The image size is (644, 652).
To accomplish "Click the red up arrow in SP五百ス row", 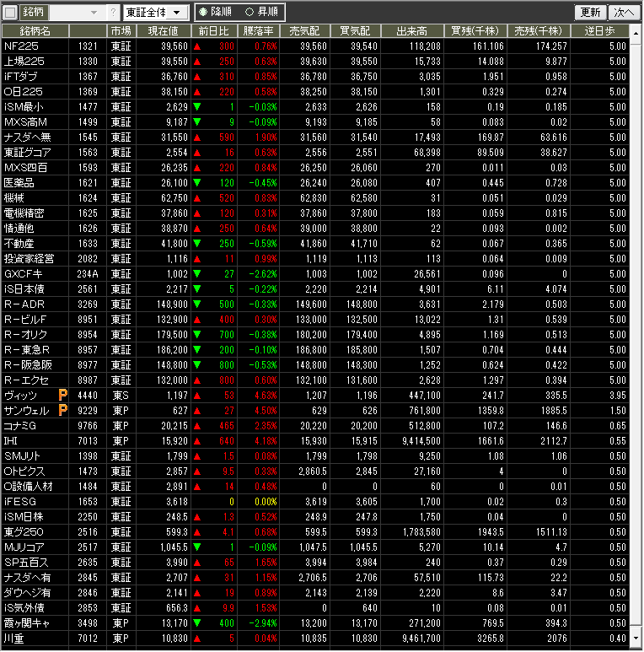I will pyautogui.click(x=197, y=563).
